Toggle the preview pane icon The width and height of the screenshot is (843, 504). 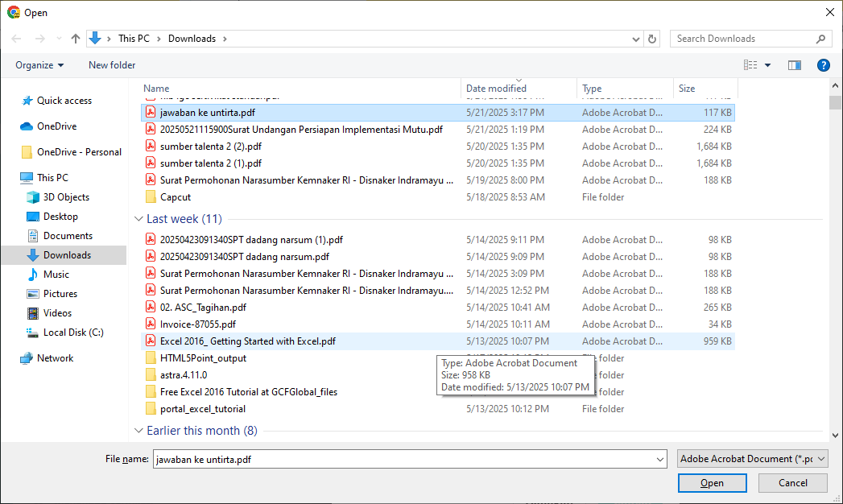(795, 65)
